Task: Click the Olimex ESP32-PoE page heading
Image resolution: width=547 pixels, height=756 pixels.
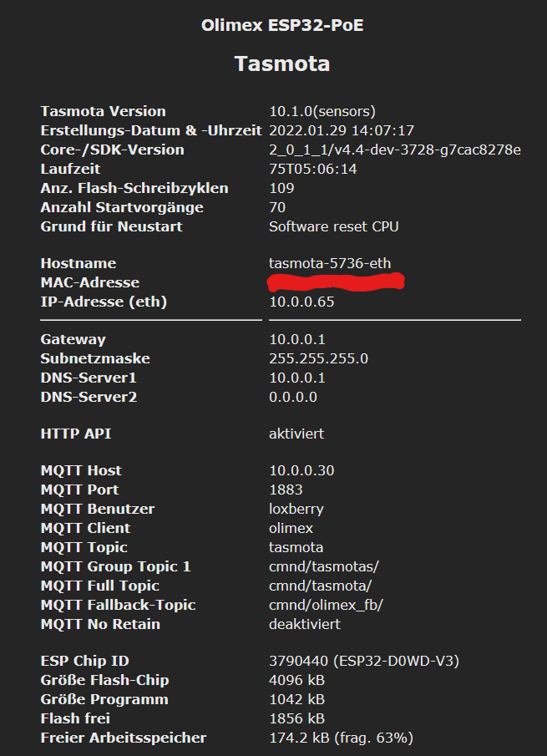Action: (282, 25)
